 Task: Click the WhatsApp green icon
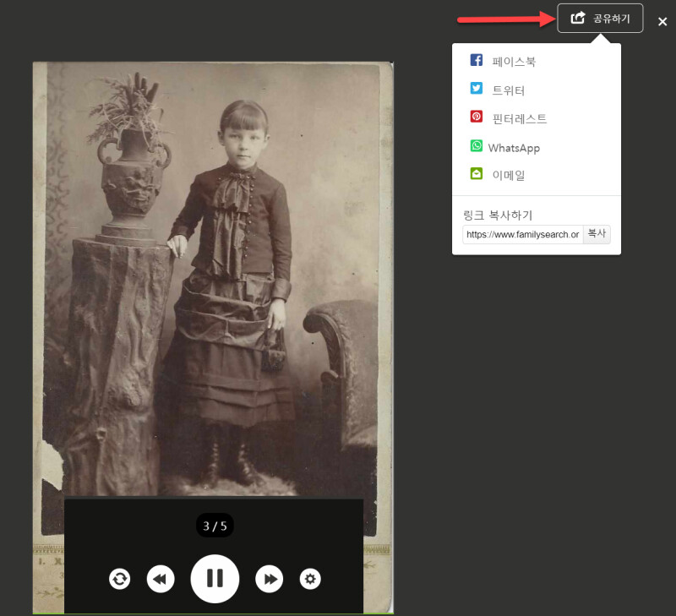pos(477,145)
